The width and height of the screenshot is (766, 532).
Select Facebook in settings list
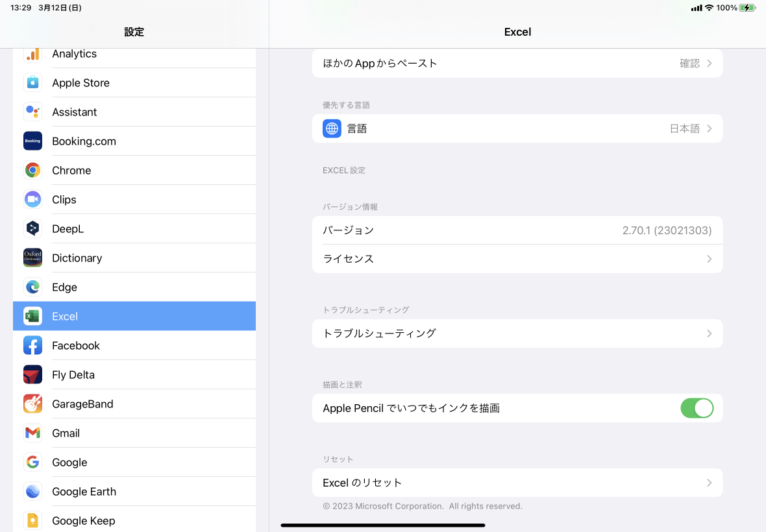point(134,346)
